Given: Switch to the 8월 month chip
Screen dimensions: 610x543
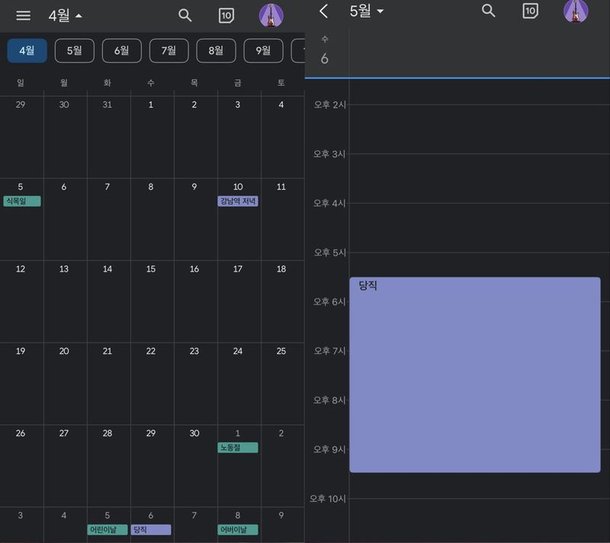Looking at the screenshot, I should 216,51.
